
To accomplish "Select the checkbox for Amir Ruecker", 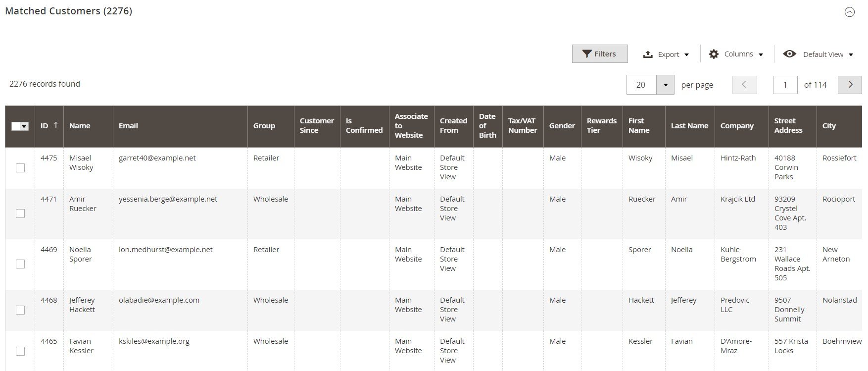I will (x=20, y=213).
